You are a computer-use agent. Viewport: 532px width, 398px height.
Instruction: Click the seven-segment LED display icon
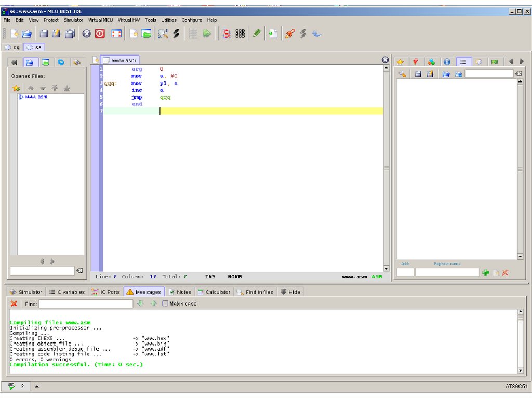click(227, 34)
